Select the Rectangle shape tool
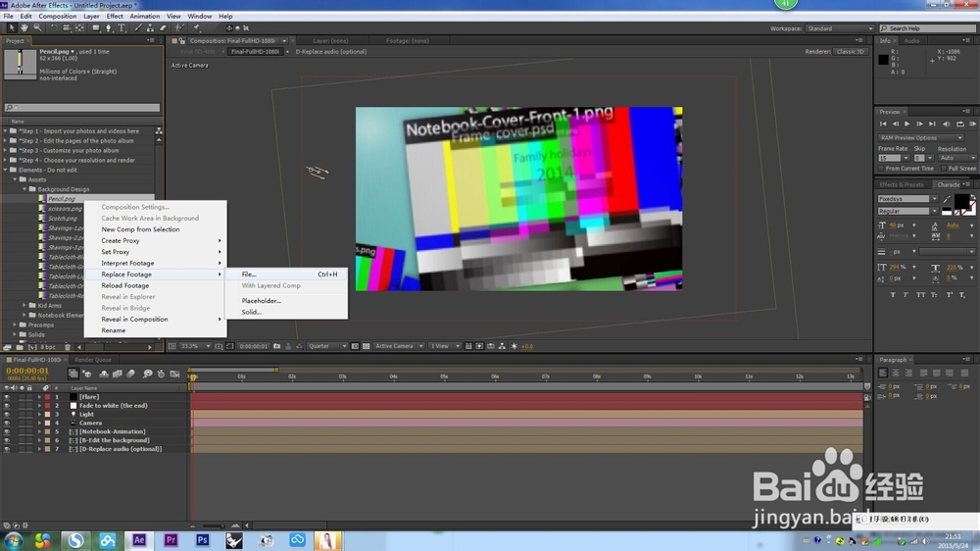The image size is (980, 551). point(96,28)
